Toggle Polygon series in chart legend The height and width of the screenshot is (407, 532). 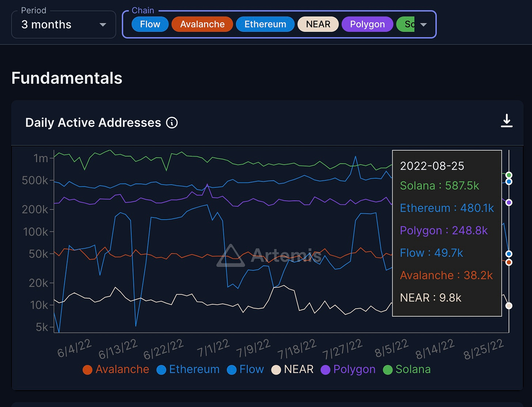348,369
